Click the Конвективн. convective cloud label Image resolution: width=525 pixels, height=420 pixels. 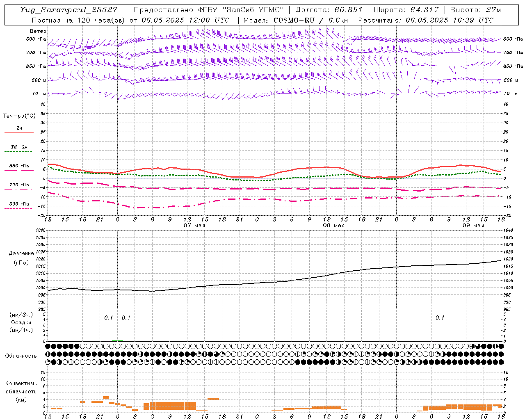tap(21, 383)
